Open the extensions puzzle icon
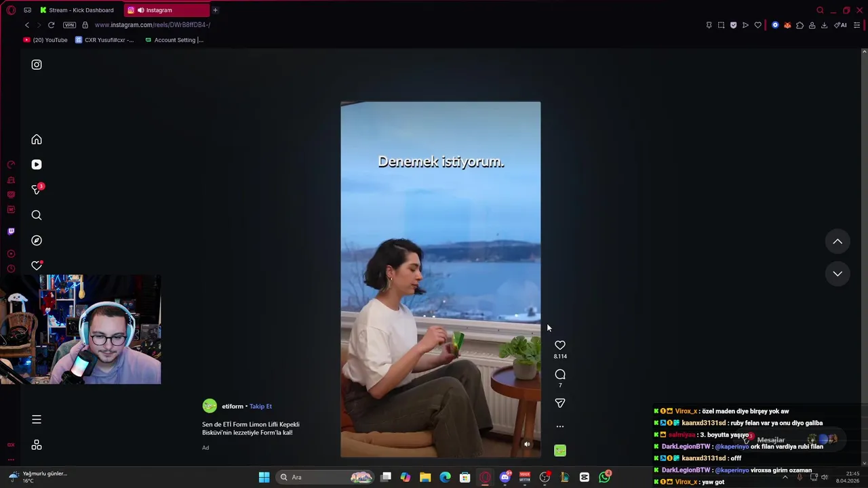The image size is (868, 488). point(800,25)
